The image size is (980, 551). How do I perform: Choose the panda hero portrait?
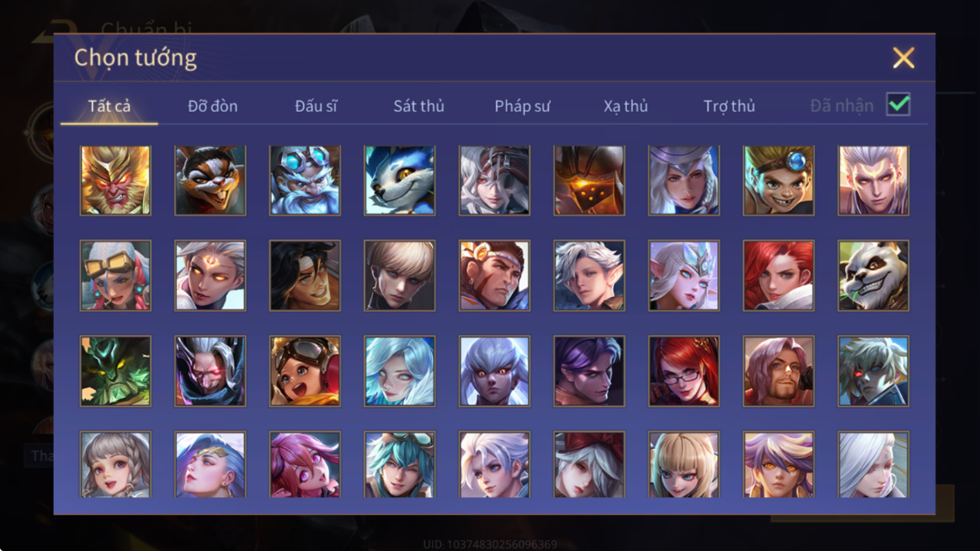click(x=873, y=276)
